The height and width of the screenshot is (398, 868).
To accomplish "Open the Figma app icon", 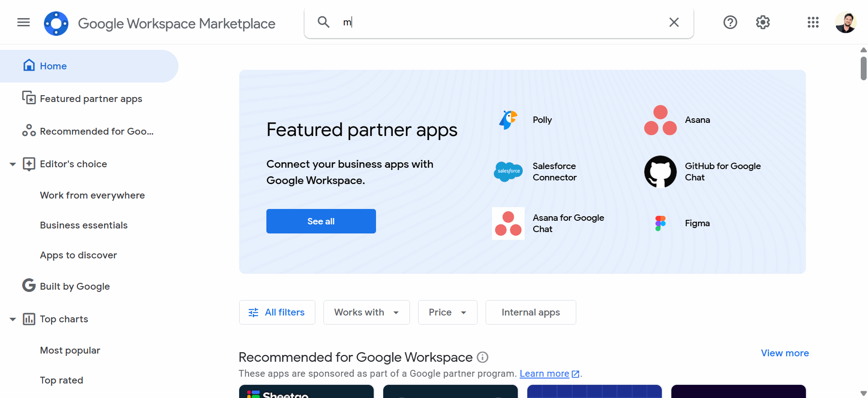I will pos(661,223).
